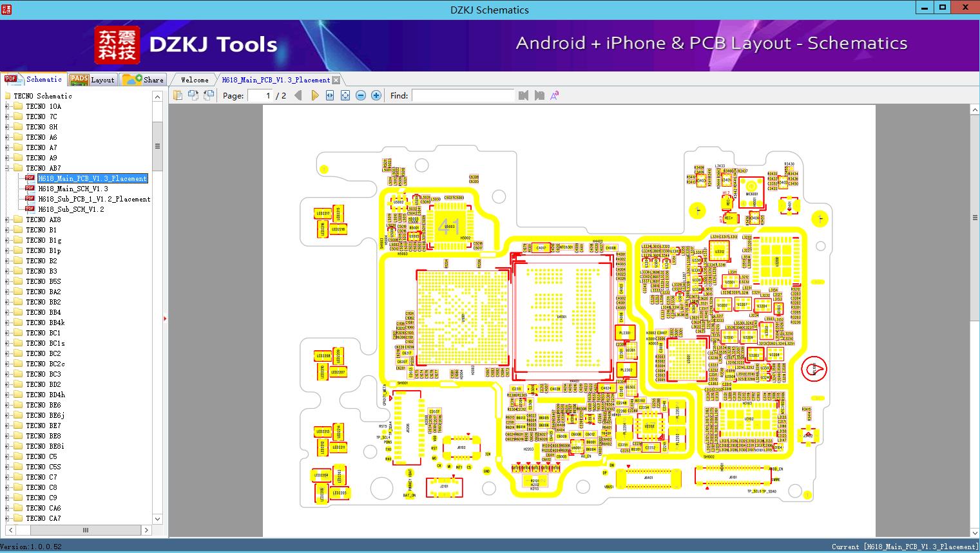Click the PDF icon of H618_Sub_PCB_1_V1.2_Placement
Viewport: 980px width, 553px height.
(30, 199)
